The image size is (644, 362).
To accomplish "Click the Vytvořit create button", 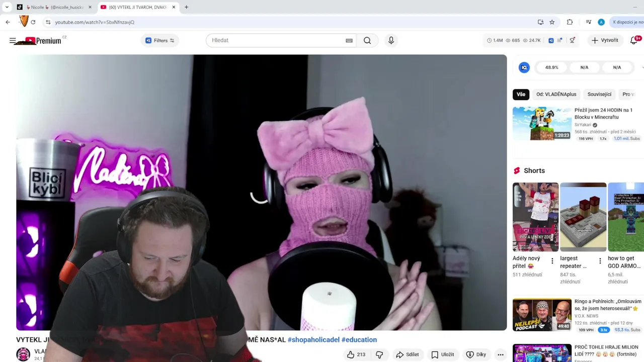I will tap(605, 40).
